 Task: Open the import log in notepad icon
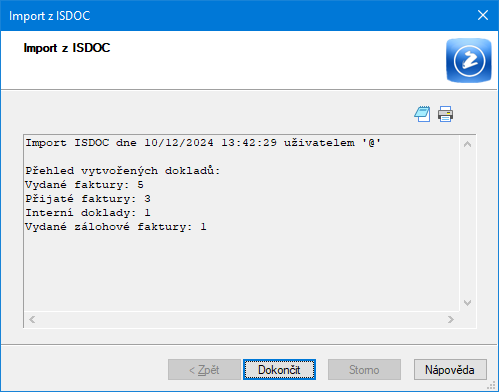422,114
